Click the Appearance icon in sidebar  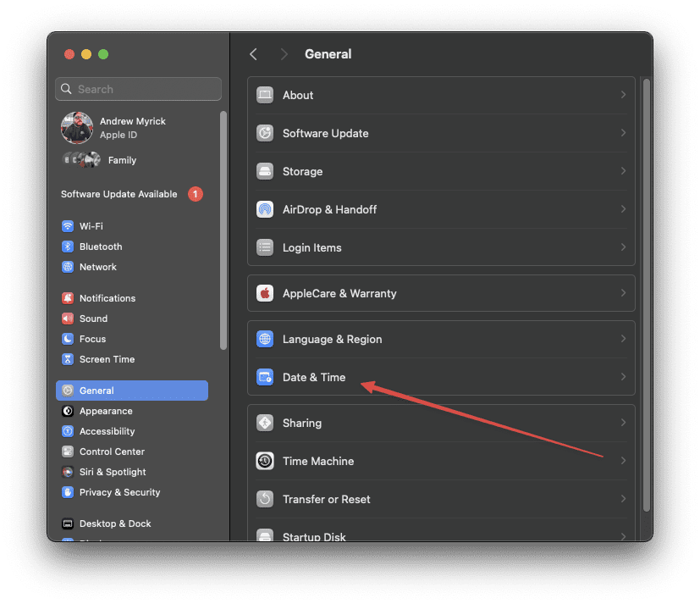(68, 411)
